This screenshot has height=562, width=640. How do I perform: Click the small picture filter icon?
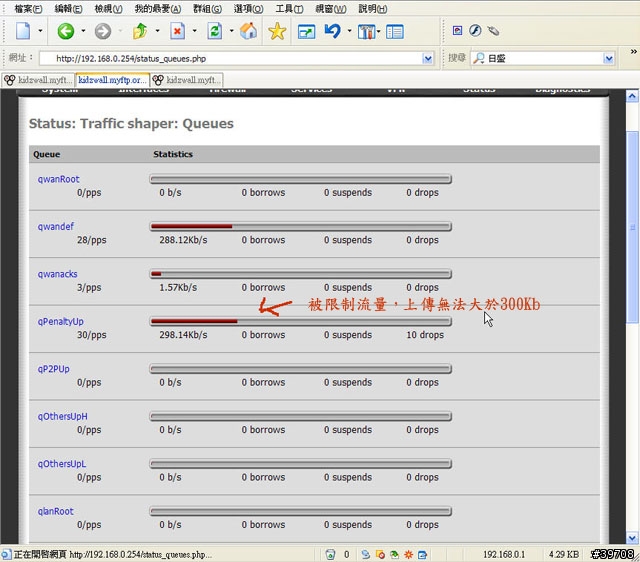458,31
